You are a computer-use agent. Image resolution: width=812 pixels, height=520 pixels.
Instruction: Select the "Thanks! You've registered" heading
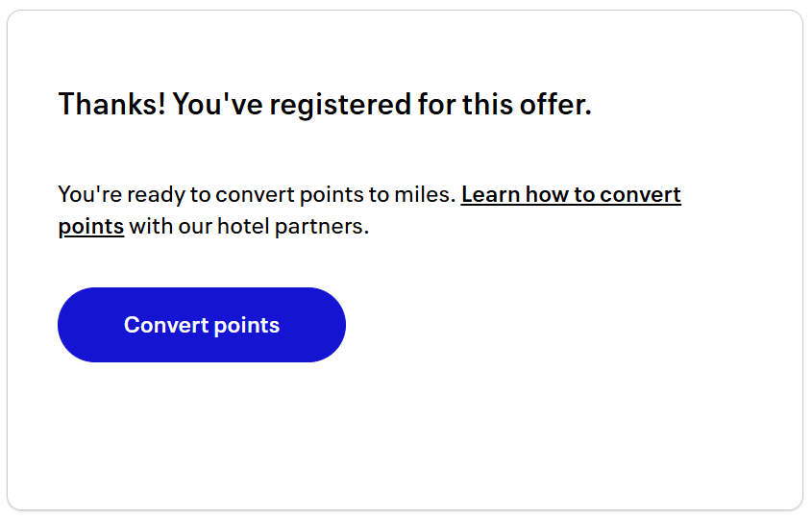coord(325,104)
